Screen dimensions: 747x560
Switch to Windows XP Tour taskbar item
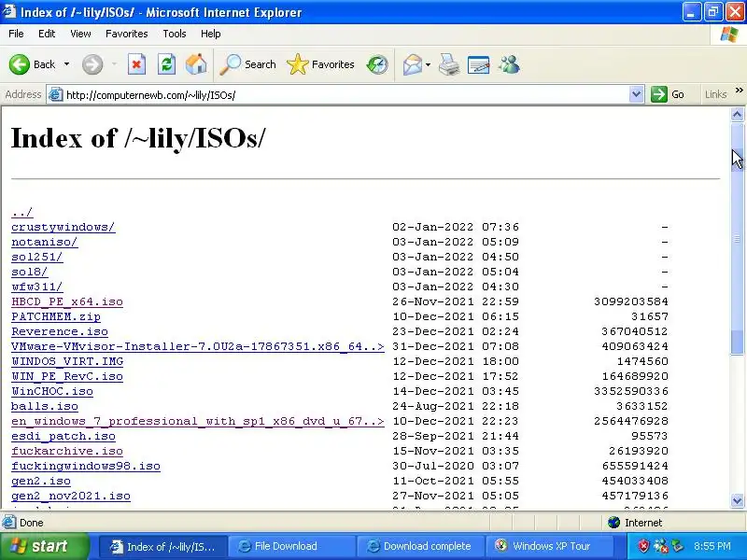(x=548, y=547)
